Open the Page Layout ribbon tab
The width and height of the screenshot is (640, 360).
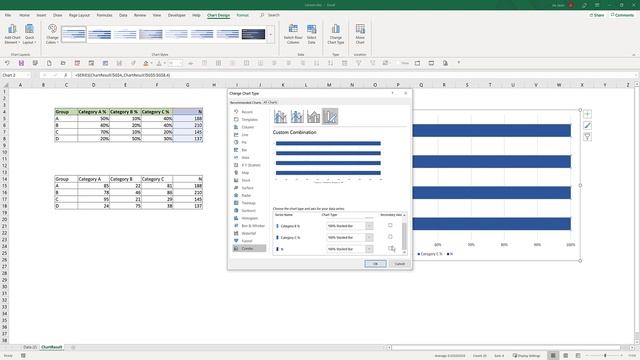[x=79, y=15]
